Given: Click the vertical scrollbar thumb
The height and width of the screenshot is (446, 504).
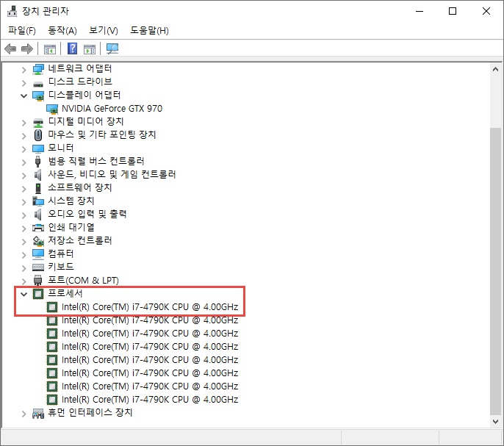Looking at the screenshot, I should (495, 271).
